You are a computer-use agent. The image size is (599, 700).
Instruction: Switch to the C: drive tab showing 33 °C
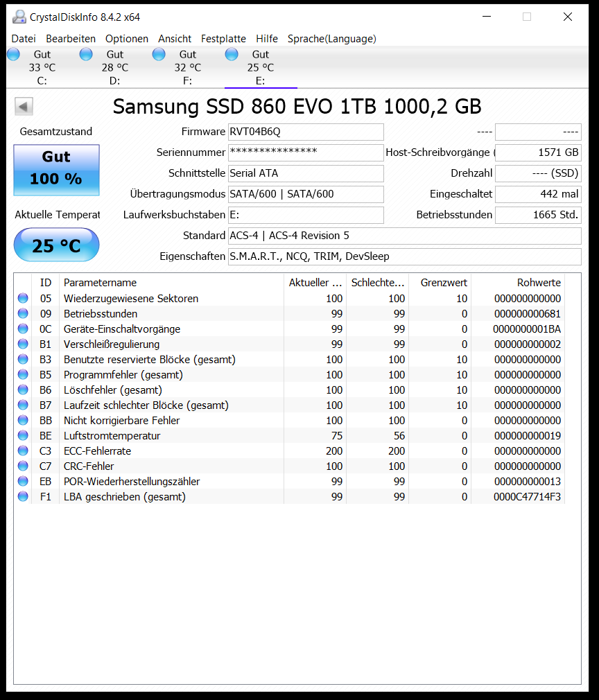[x=42, y=67]
